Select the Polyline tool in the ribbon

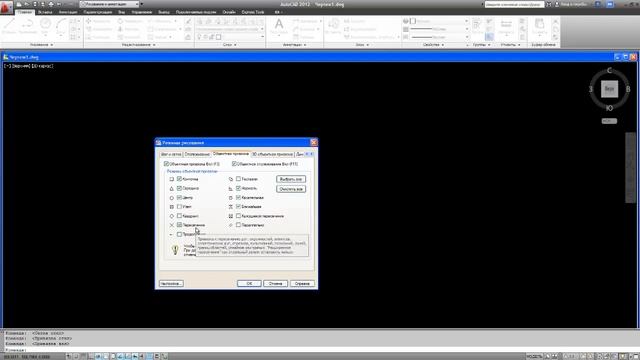click(27, 26)
